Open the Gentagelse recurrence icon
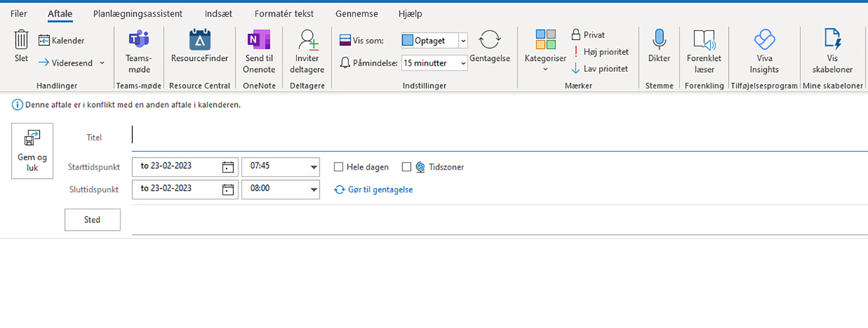The image size is (868, 328). click(489, 40)
